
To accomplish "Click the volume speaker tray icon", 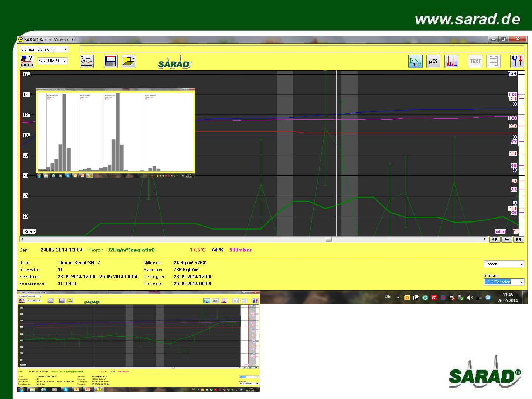I will click(470, 297).
